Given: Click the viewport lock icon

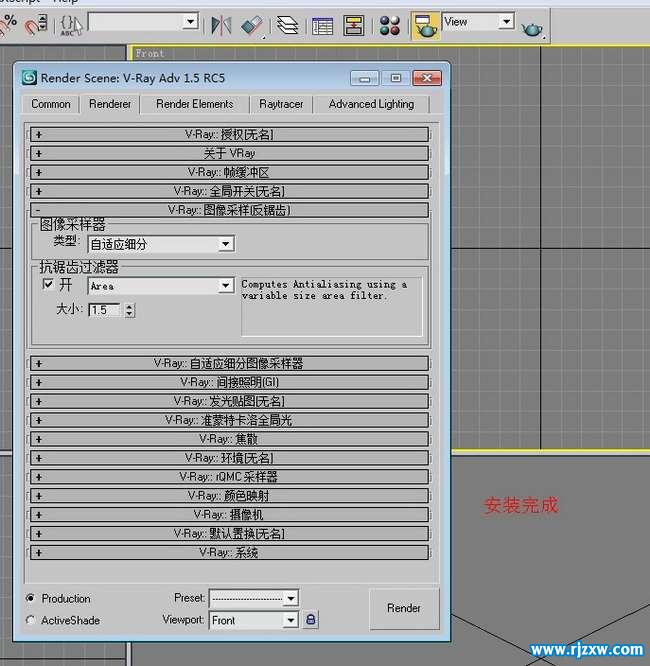Looking at the screenshot, I should pos(311,619).
